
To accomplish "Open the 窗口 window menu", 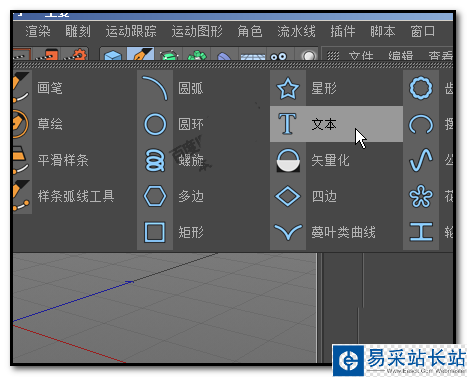I will pyautogui.click(x=422, y=31).
